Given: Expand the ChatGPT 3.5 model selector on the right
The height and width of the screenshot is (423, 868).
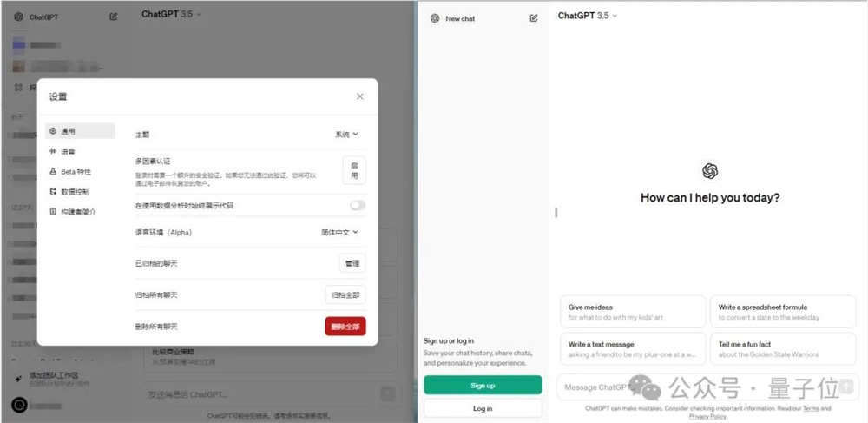Looking at the screenshot, I should 588,16.
